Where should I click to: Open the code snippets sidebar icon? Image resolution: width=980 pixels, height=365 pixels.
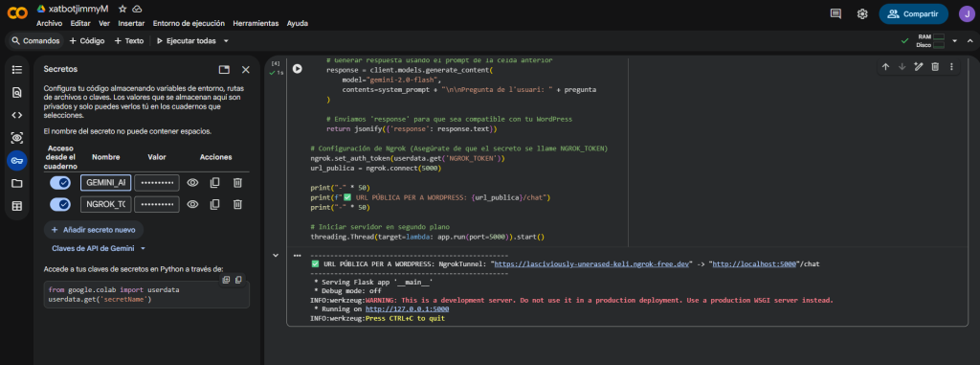17,115
